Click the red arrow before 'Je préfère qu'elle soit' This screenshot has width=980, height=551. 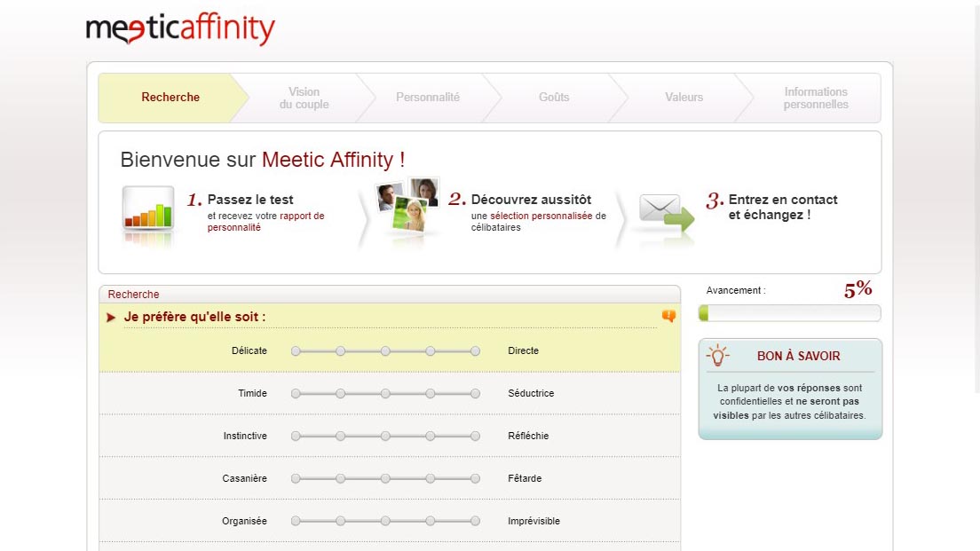coord(111,318)
